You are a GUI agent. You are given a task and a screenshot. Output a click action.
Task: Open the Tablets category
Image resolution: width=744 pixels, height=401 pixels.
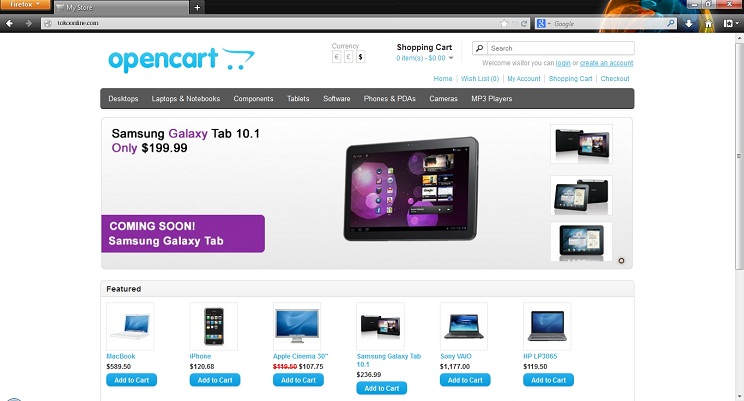pos(298,99)
